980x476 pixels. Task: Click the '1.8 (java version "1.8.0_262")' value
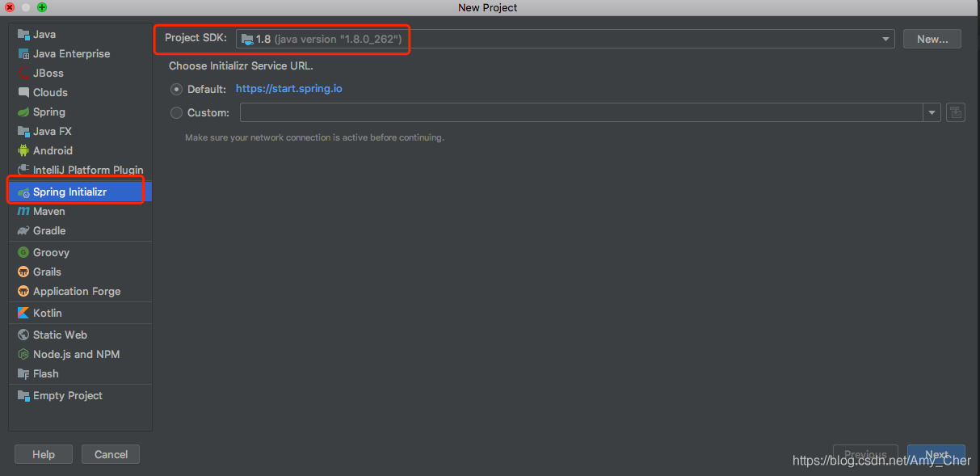pos(329,39)
